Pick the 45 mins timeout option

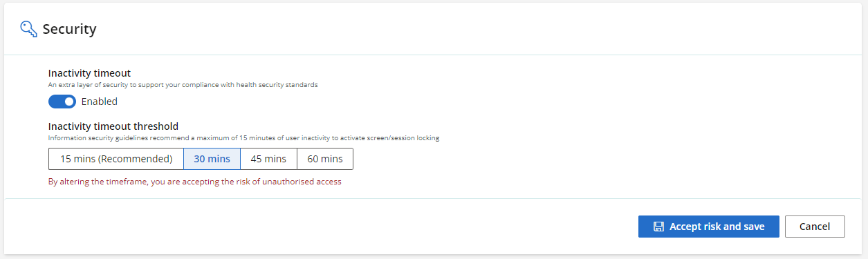[x=268, y=159]
